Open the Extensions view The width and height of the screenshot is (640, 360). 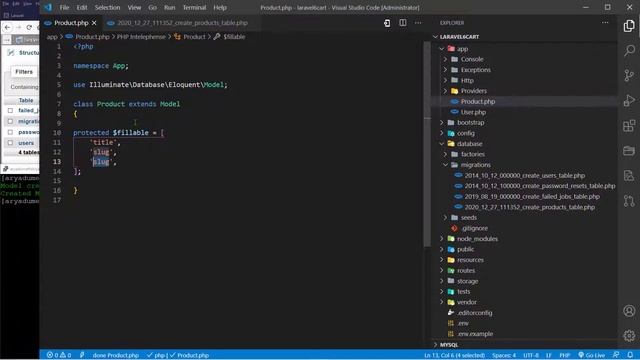click(629, 125)
